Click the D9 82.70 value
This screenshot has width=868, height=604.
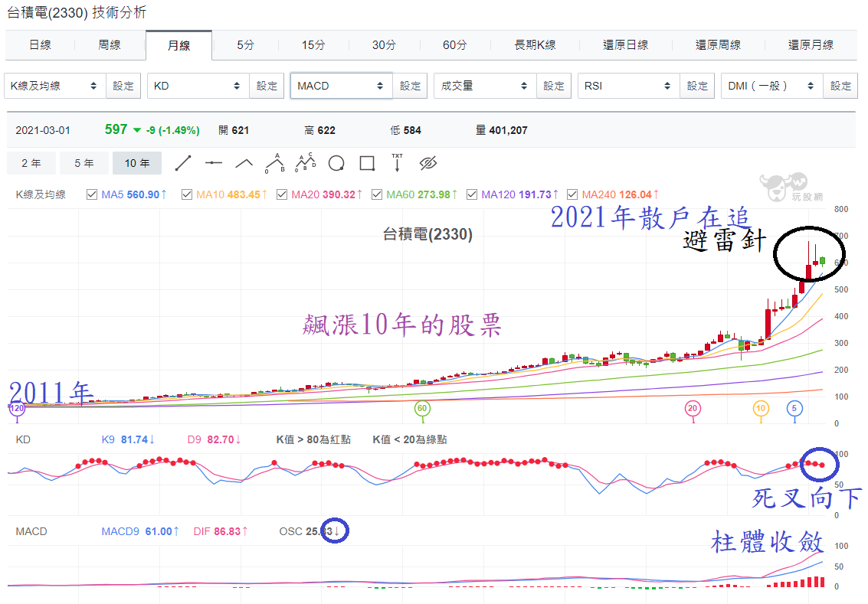(214, 439)
